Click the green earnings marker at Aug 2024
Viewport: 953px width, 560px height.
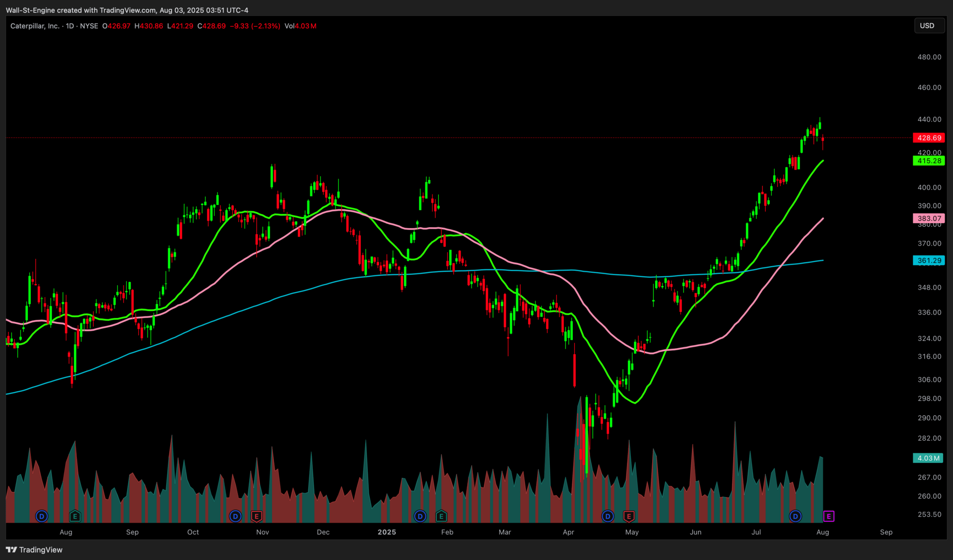pos(75,516)
